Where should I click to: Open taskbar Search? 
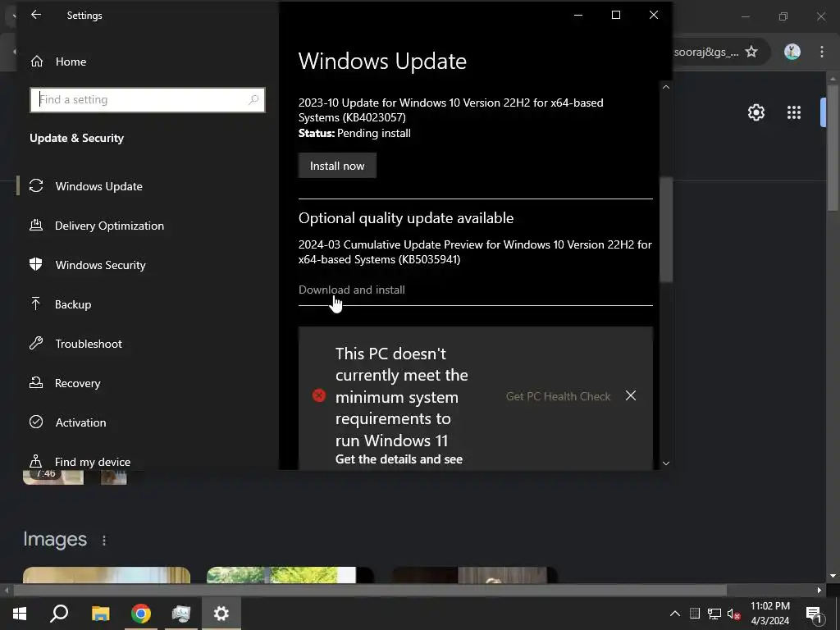pos(59,614)
